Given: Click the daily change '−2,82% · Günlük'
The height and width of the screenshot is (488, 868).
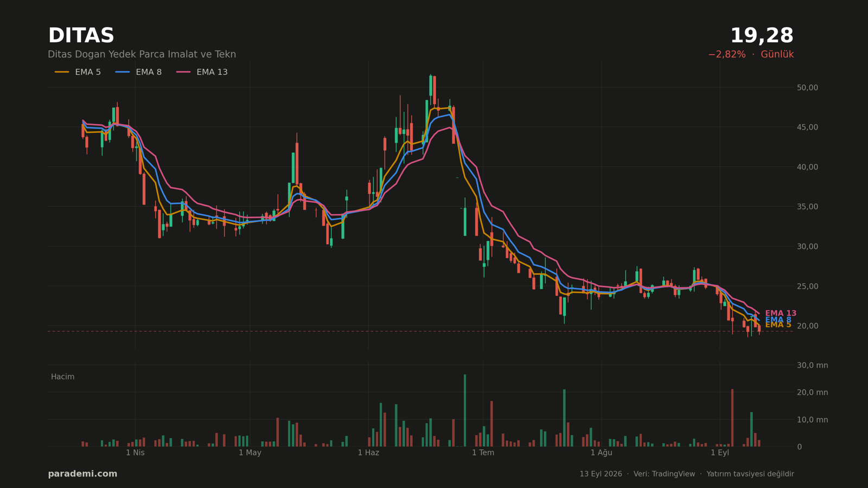Looking at the screenshot, I should [751, 54].
